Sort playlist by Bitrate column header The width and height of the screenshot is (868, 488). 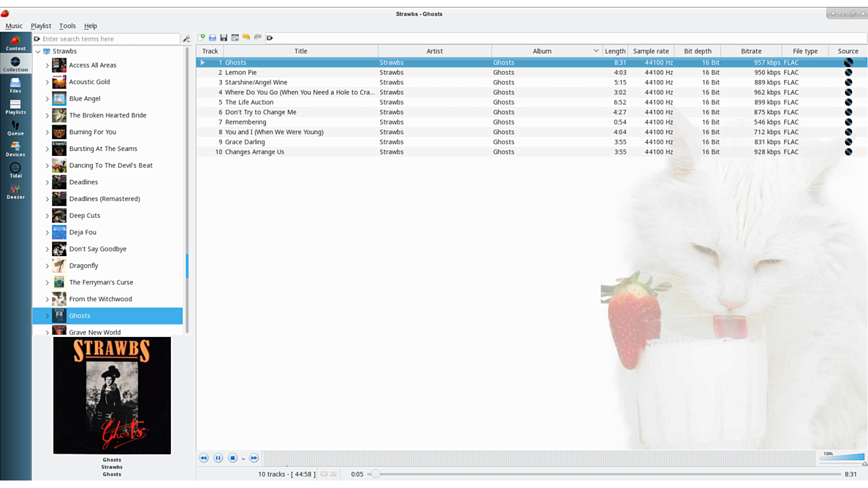coord(751,51)
